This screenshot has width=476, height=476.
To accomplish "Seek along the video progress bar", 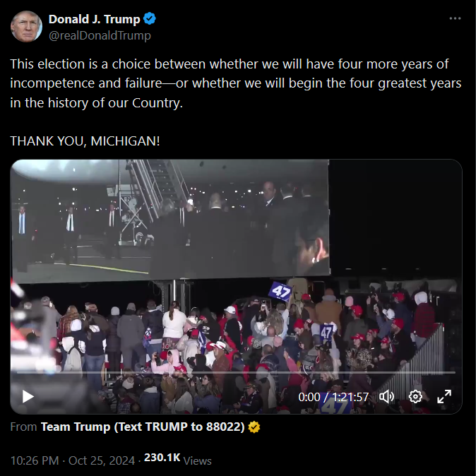I will coord(236,372).
